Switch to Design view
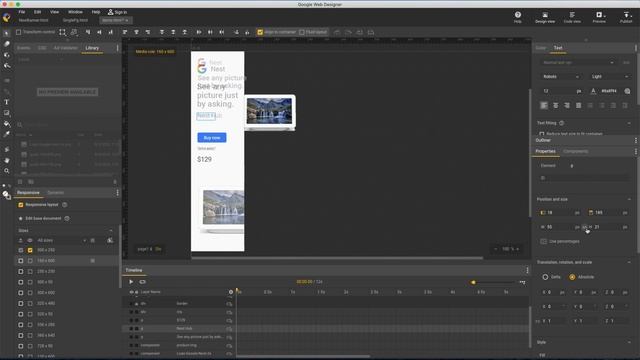Viewport: 640px width, 360px height. point(545,17)
